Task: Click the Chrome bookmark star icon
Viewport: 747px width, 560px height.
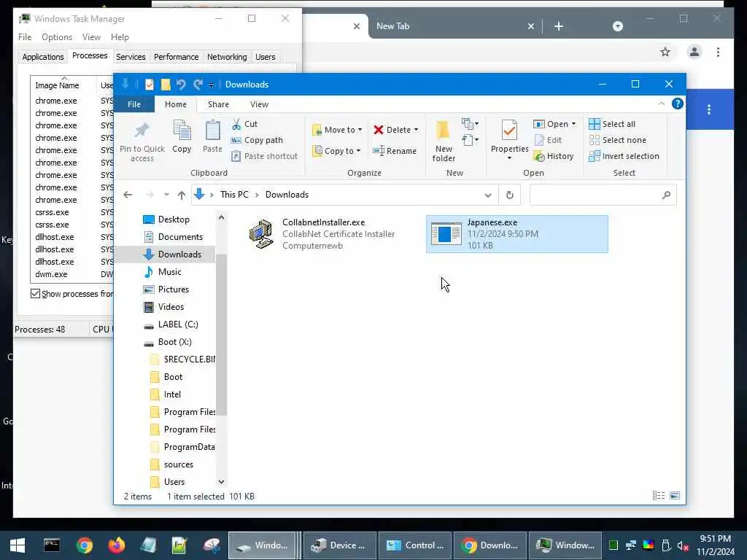Action: [x=665, y=52]
